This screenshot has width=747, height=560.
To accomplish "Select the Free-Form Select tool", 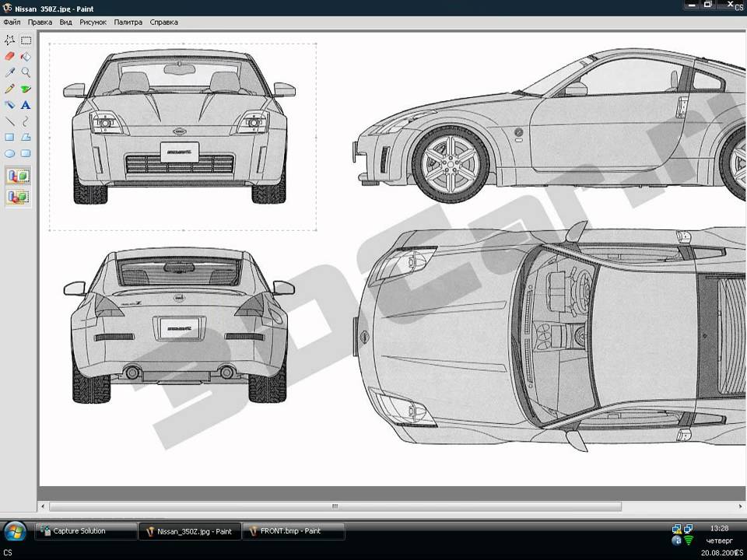I will click(x=9, y=40).
